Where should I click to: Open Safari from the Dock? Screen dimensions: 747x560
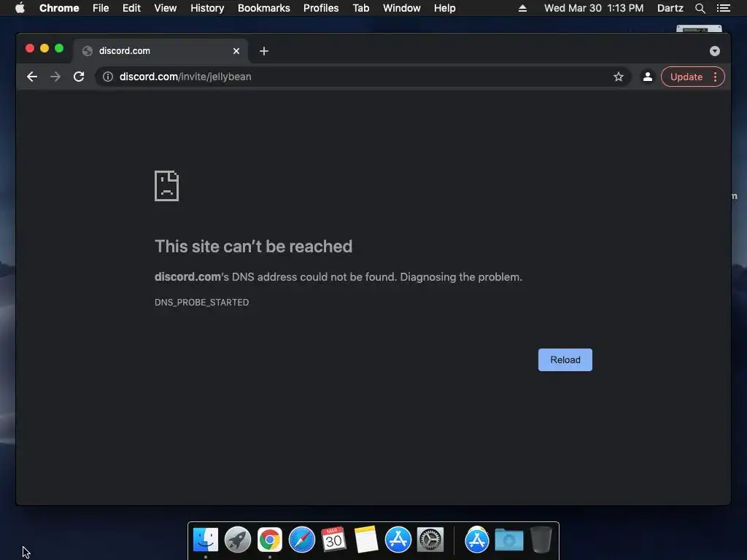pos(301,540)
